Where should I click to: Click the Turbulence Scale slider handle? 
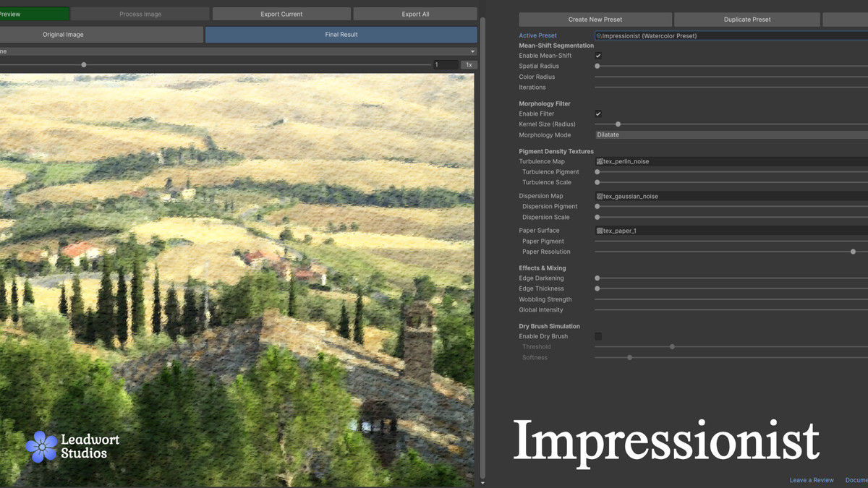(x=597, y=182)
